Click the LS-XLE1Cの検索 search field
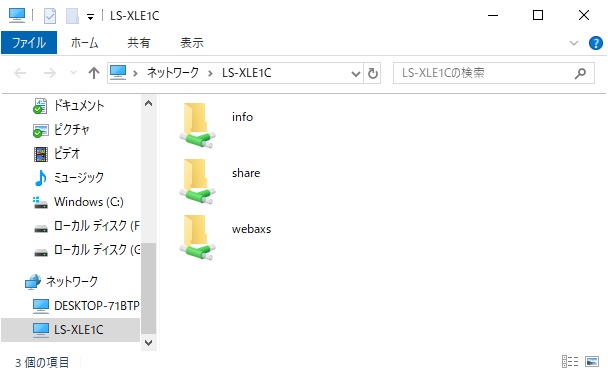The height and width of the screenshot is (375, 608). (x=494, y=73)
